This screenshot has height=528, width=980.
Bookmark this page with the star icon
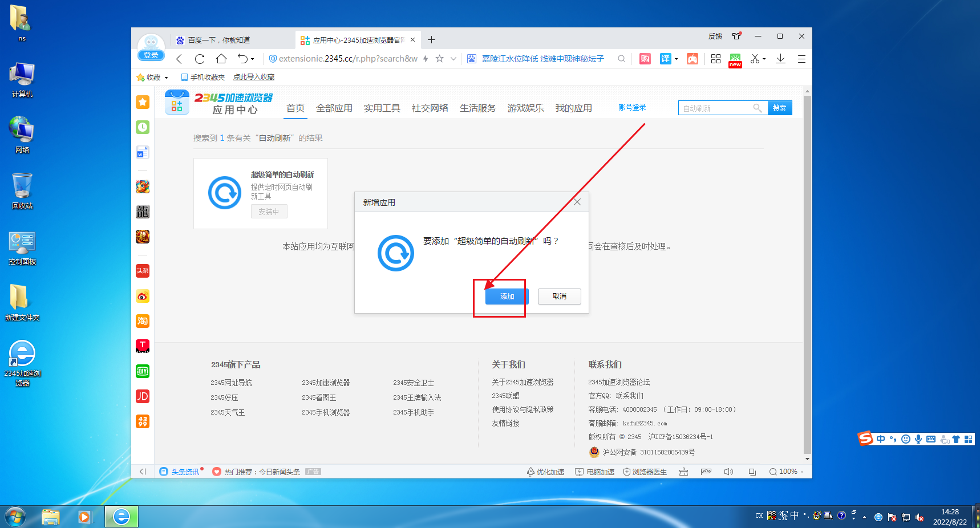[440, 59]
